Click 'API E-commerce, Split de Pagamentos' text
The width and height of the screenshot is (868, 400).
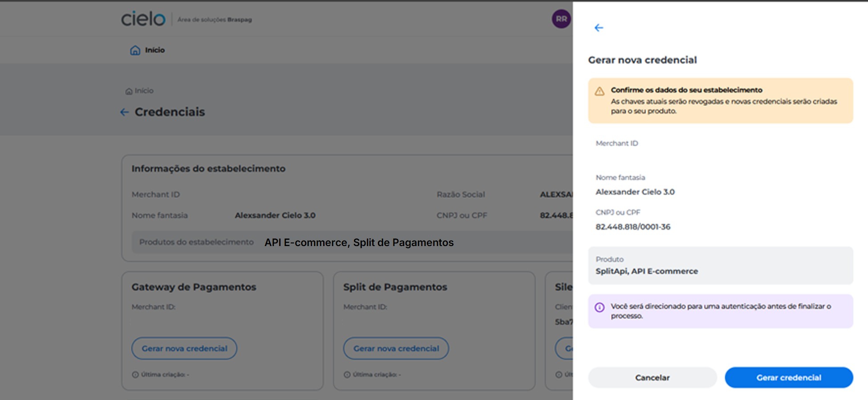pos(359,242)
